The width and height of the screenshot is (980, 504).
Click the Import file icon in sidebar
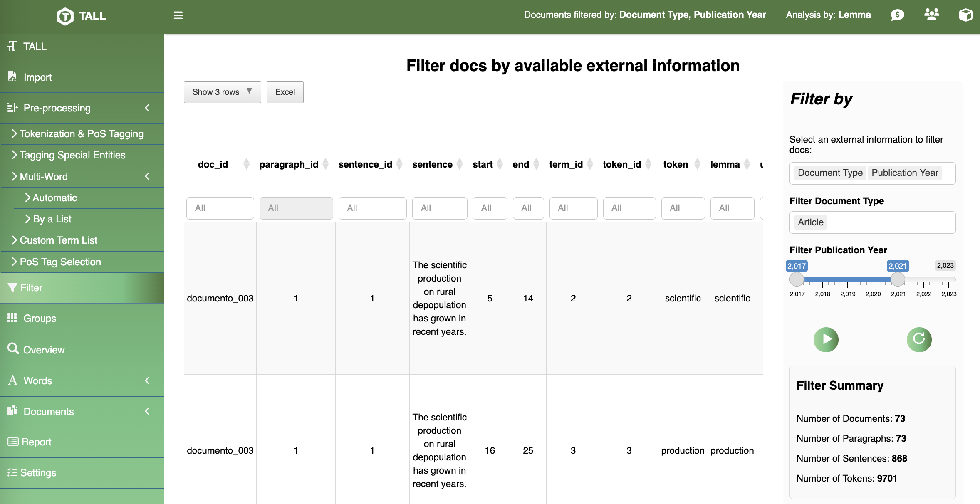(12, 77)
